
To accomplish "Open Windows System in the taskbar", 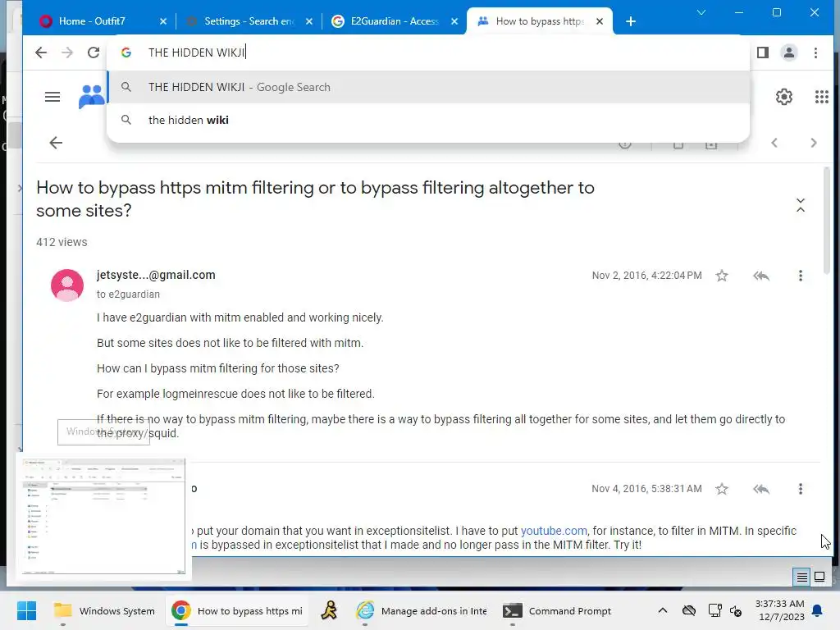I will pos(104,610).
